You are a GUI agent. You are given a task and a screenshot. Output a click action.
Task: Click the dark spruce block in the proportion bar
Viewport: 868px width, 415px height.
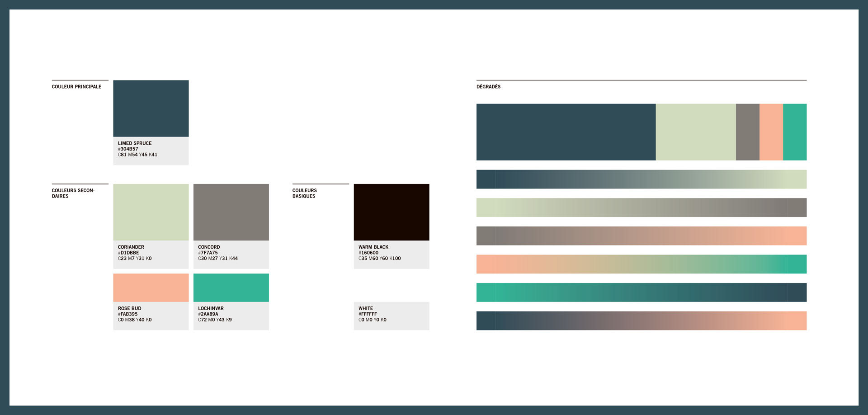pyautogui.click(x=566, y=132)
